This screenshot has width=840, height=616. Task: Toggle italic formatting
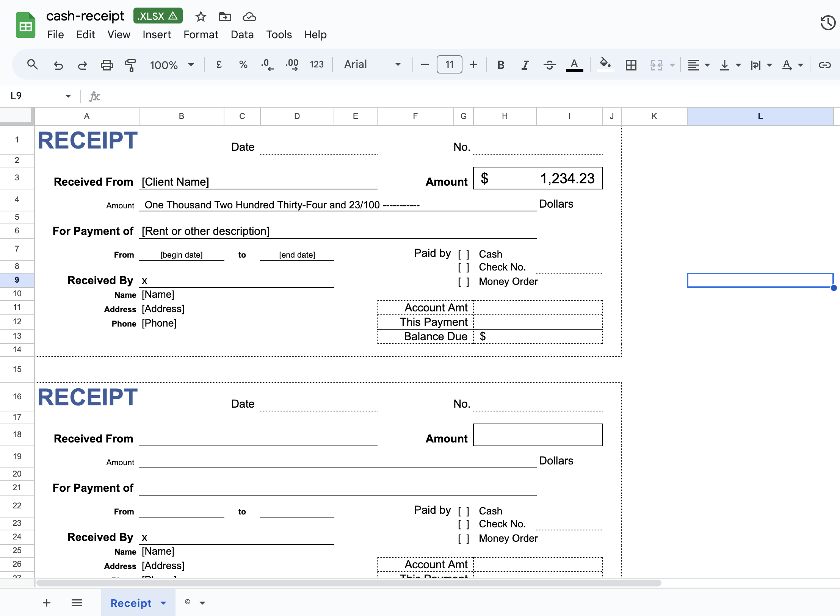point(525,65)
